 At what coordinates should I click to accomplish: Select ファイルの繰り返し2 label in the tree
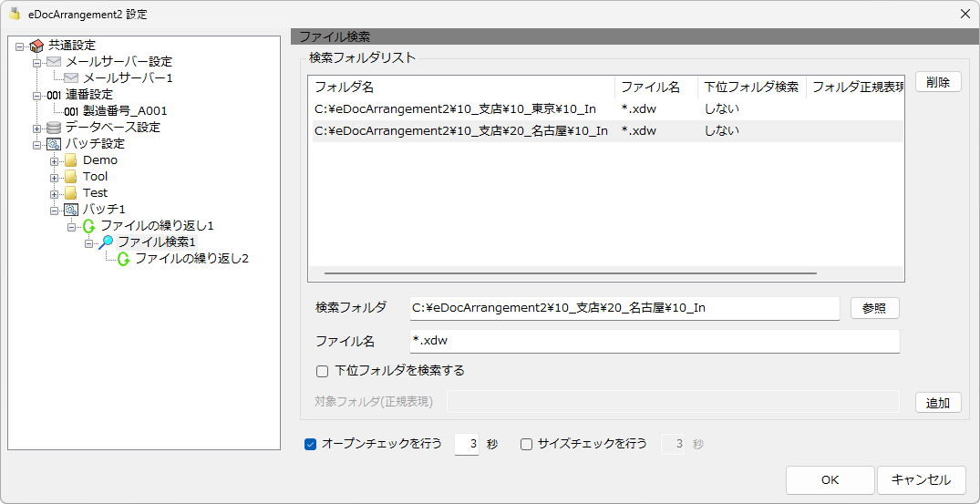click(x=191, y=259)
